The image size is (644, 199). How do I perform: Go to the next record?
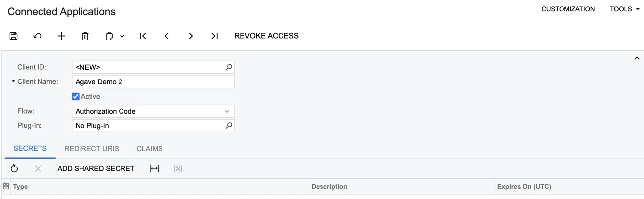[x=191, y=36]
